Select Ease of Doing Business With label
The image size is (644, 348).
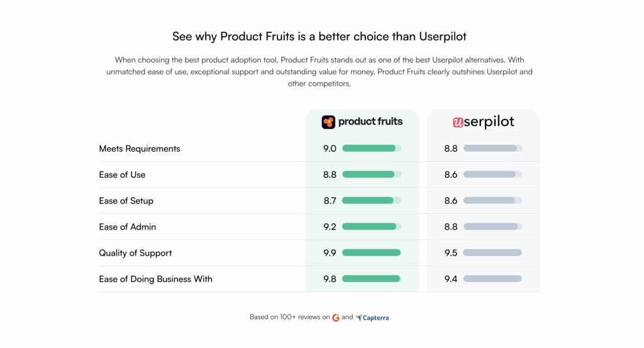pos(155,279)
